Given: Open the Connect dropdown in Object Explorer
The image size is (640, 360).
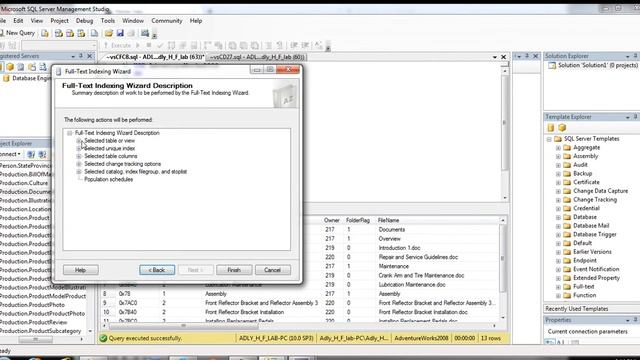Looking at the screenshot, I should click(x=11, y=154).
